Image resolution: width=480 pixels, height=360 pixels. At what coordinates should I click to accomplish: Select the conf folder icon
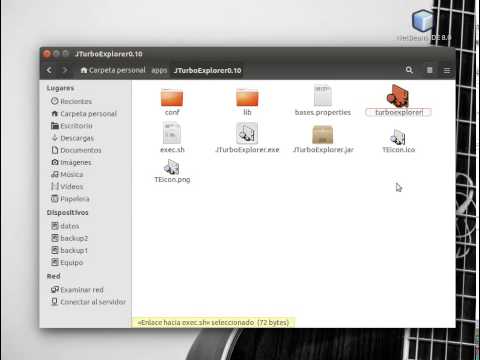172,97
